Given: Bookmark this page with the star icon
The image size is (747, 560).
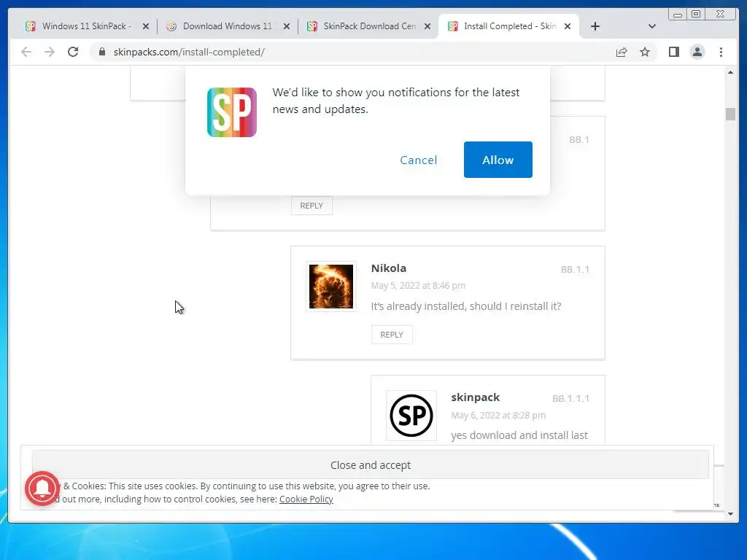Looking at the screenshot, I should coord(645,52).
